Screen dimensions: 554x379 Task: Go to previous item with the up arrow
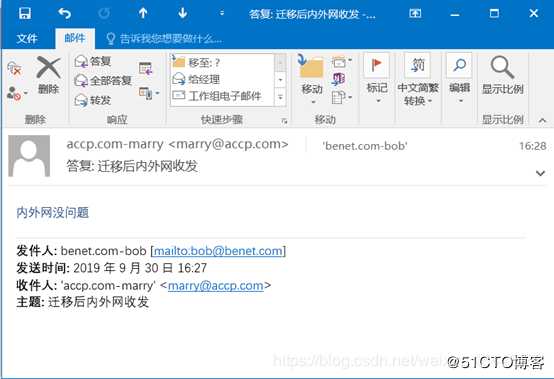pyautogui.click(x=143, y=13)
